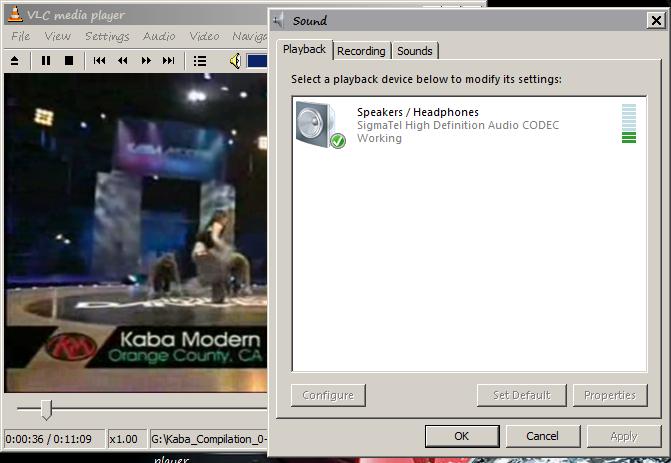Click the green default-device checkmark badge
This screenshot has height=463, width=671.
pos(338,141)
